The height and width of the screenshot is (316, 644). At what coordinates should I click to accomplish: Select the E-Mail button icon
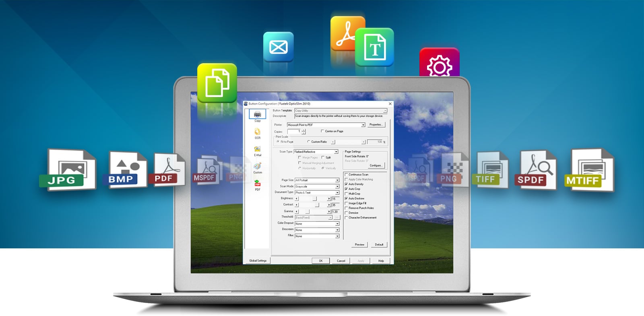click(x=257, y=149)
